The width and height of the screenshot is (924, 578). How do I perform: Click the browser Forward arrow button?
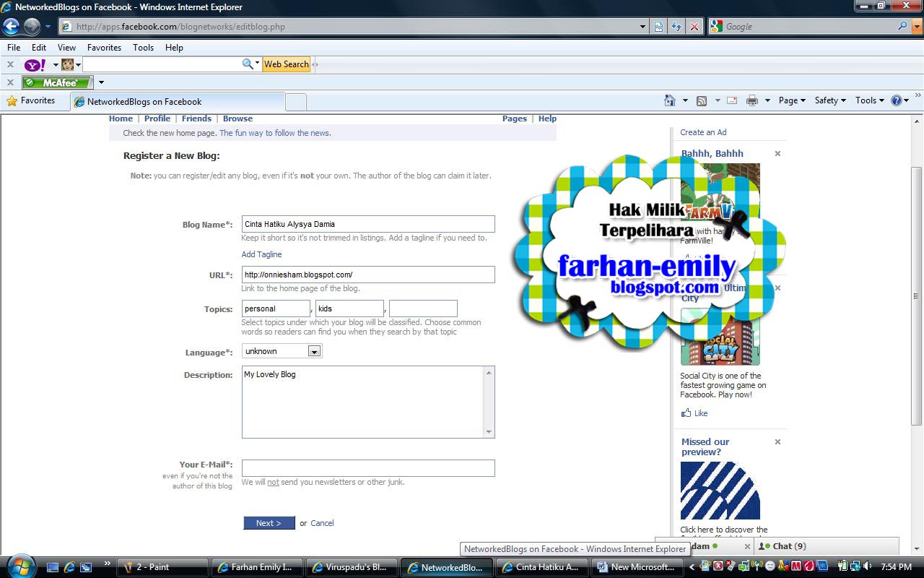32,27
